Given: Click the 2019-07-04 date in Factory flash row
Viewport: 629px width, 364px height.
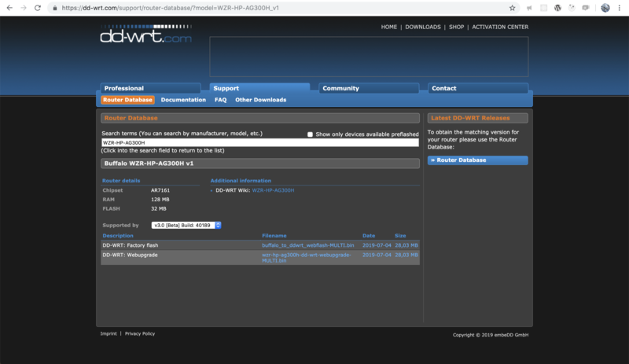Looking at the screenshot, I should click(377, 245).
